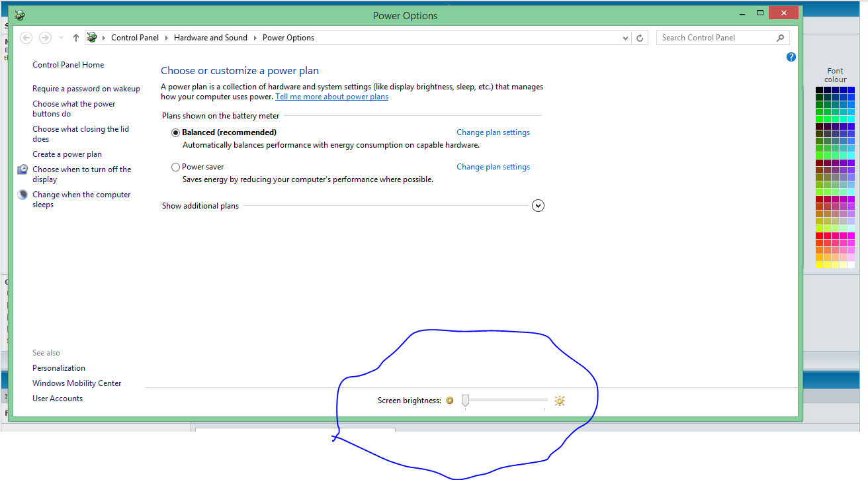Select the Power saver plan radio button
This screenshot has height=480, width=868.
[x=175, y=167]
